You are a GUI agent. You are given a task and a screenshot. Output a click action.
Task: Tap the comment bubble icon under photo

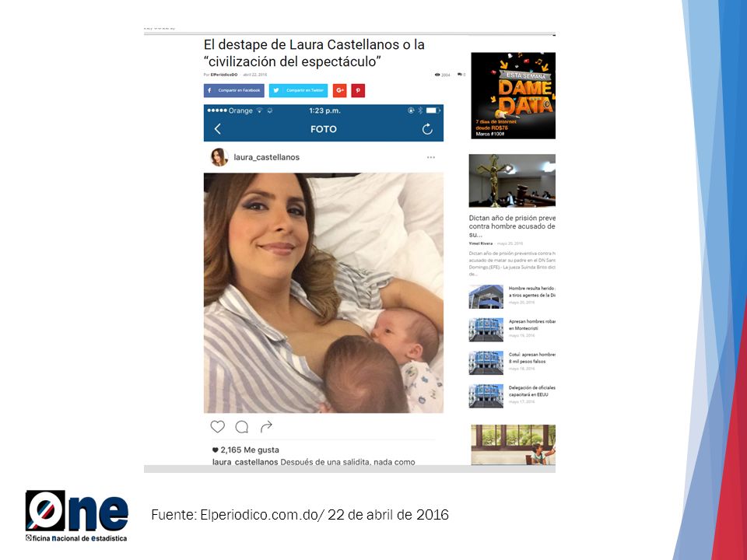click(x=242, y=427)
